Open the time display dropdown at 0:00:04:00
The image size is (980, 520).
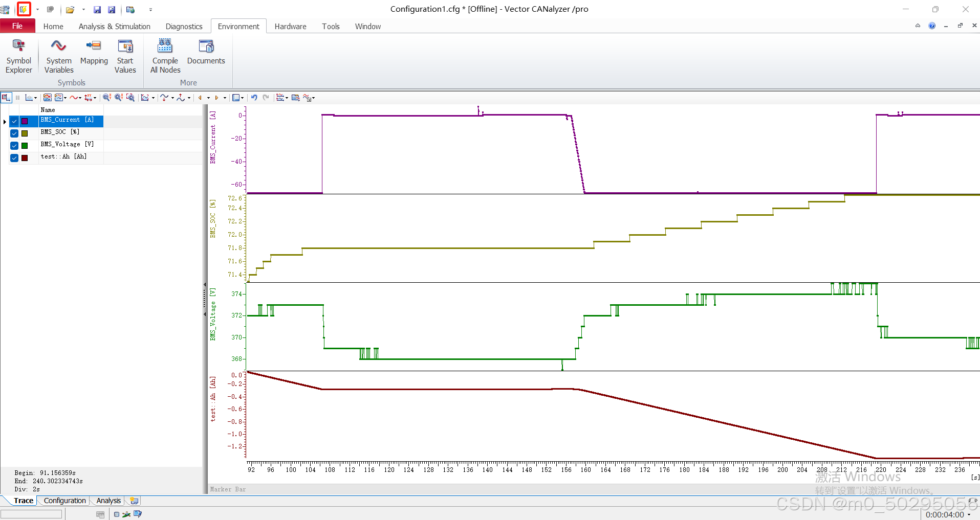[969, 515]
